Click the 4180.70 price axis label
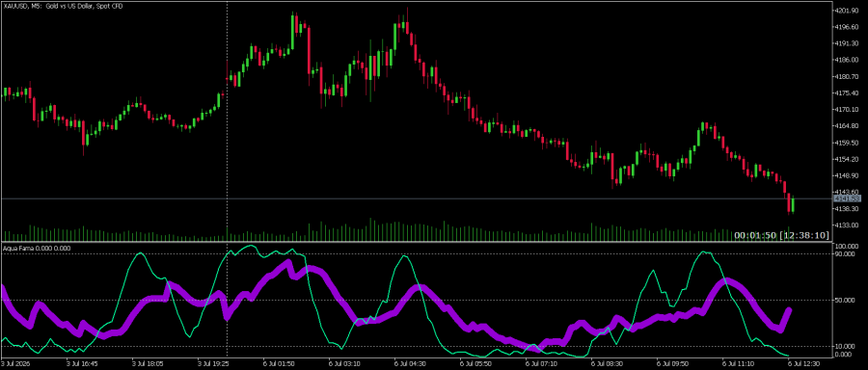Image resolution: width=868 pixels, height=370 pixels. [848, 76]
